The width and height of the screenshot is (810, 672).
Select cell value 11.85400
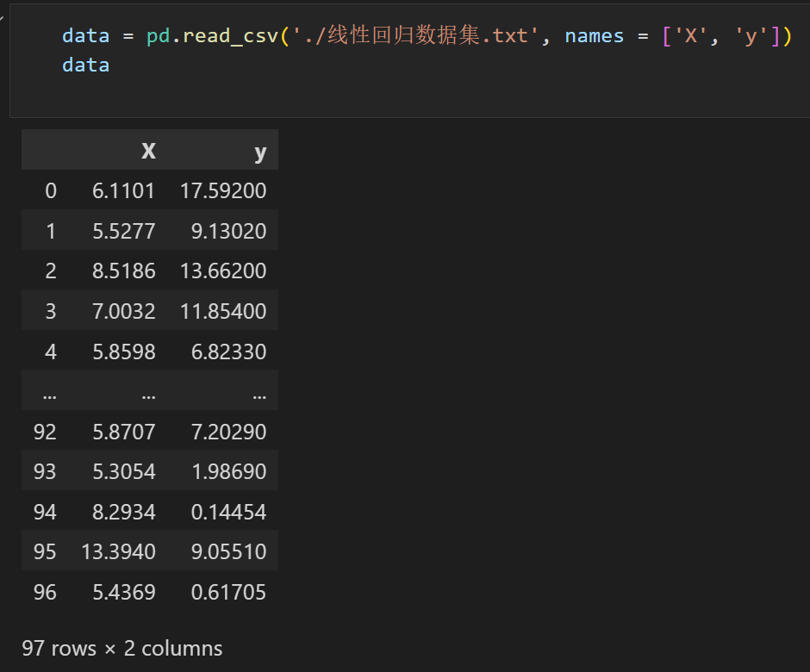coord(223,311)
